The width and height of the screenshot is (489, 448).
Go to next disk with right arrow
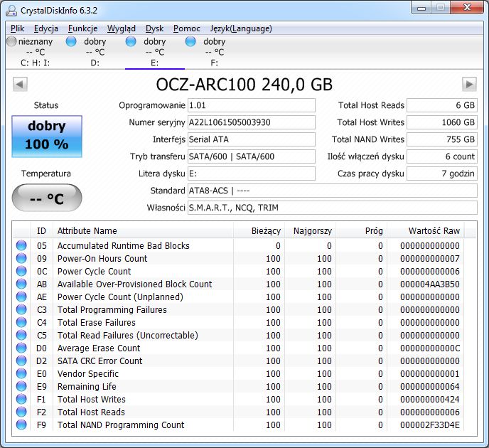point(469,84)
